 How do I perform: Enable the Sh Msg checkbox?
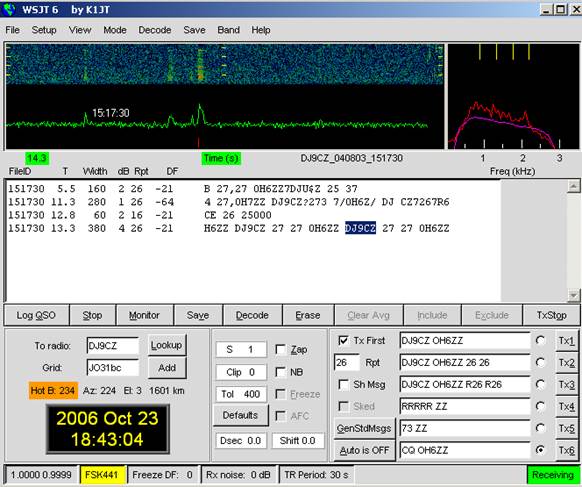click(x=344, y=385)
